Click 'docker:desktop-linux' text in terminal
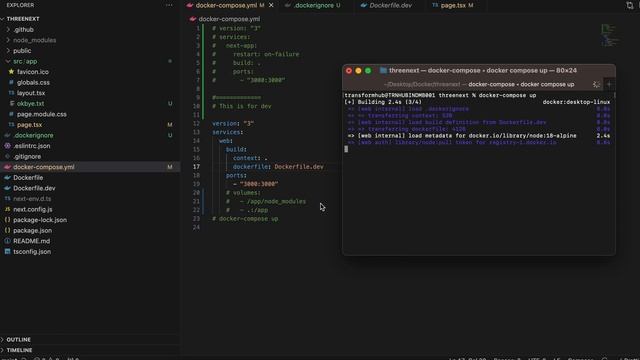 click(x=576, y=102)
